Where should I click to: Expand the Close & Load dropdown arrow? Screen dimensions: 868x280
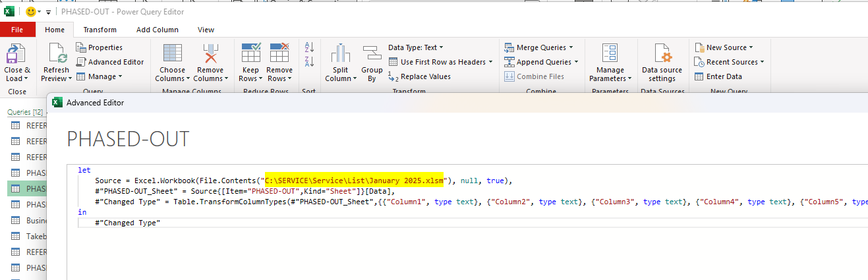(27, 79)
